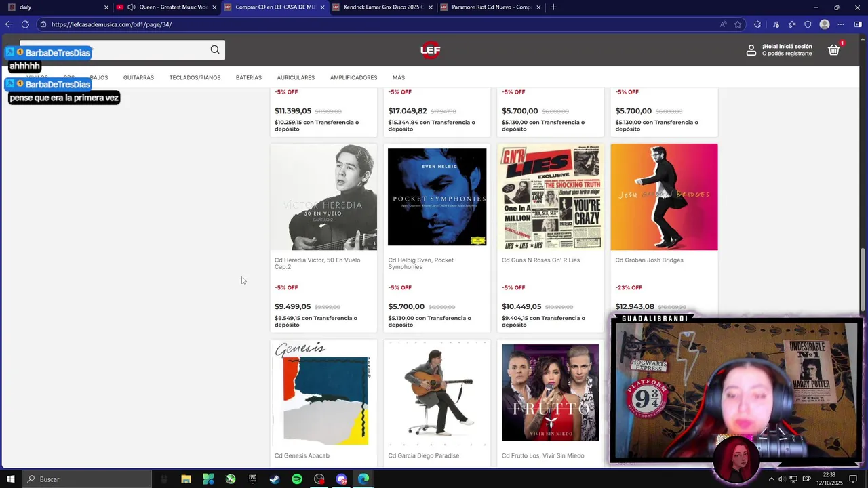
Task: Open Cd Garcia Diego Paradise title link
Action: tap(423, 456)
